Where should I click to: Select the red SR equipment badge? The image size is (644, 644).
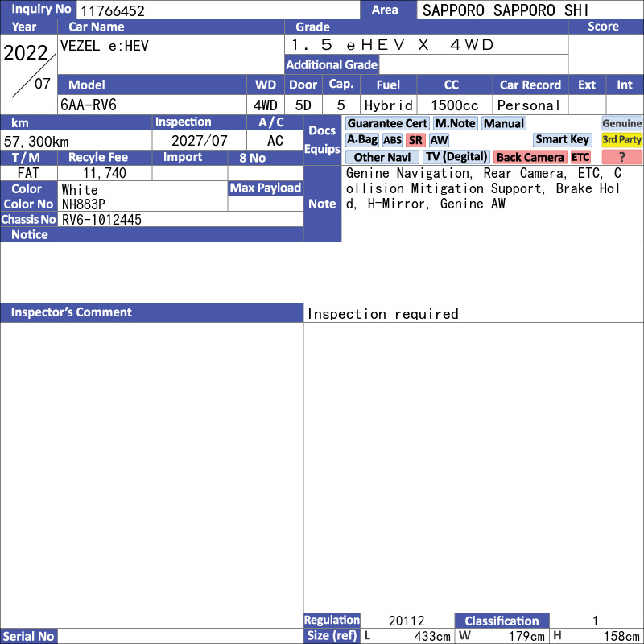click(x=415, y=140)
